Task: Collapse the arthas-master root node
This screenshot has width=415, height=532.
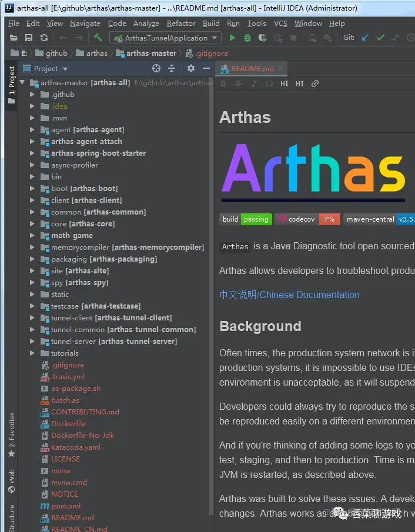Action: pos(22,82)
